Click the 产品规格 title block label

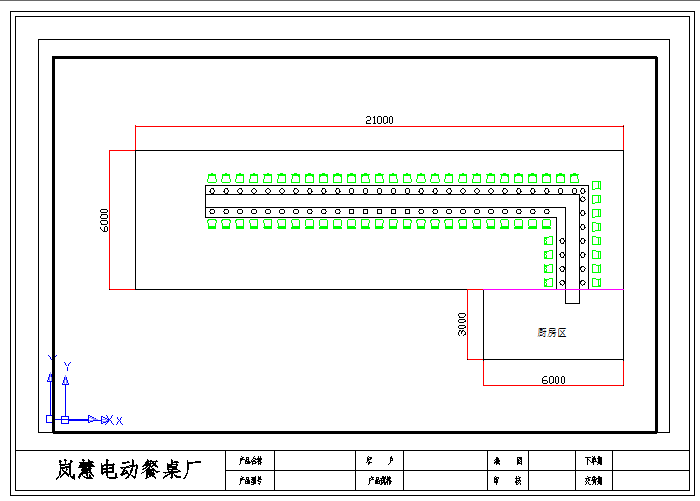[x=379, y=481]
